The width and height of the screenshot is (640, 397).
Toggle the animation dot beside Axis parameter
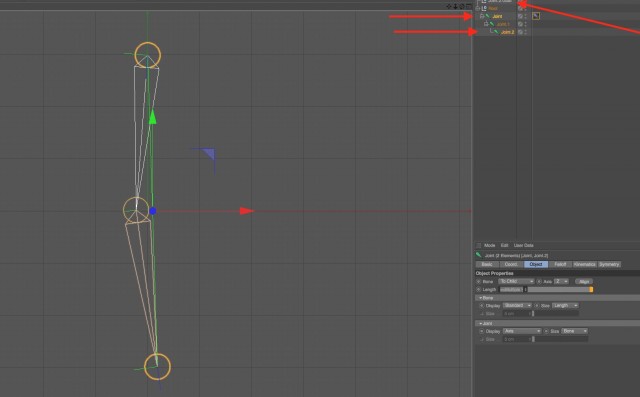(539, 282)
